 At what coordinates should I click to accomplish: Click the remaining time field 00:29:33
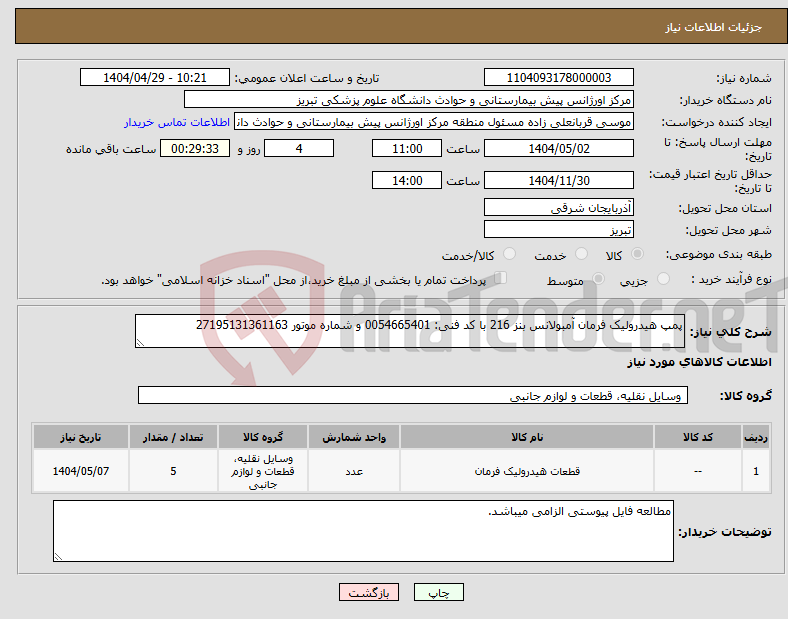pos(195,149)
